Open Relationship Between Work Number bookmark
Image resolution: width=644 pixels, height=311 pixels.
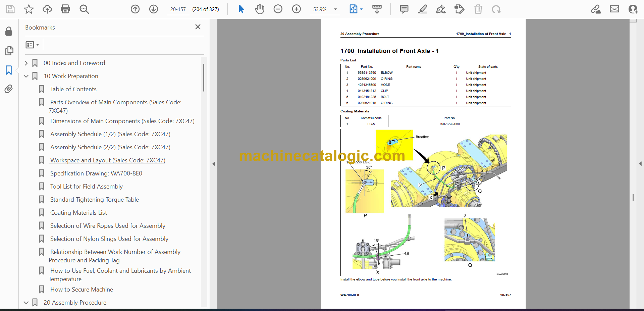(115, 256)
